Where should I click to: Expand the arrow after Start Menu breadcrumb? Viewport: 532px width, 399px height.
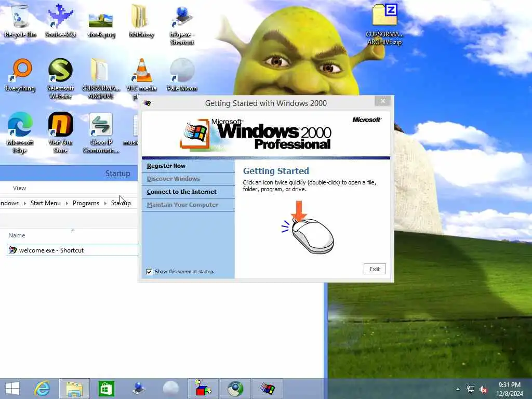click(67, 203)
